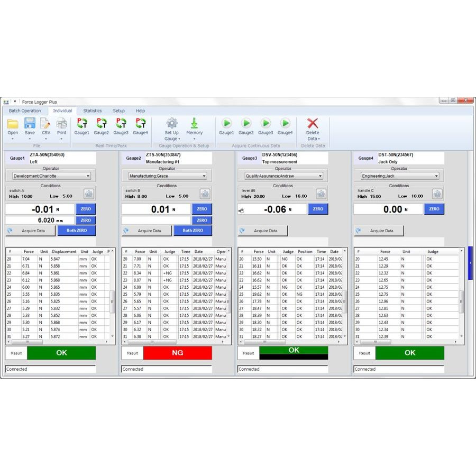476x476 pixels.
Task: Click the Save floppy disk icon
Action: pos(30,124)
